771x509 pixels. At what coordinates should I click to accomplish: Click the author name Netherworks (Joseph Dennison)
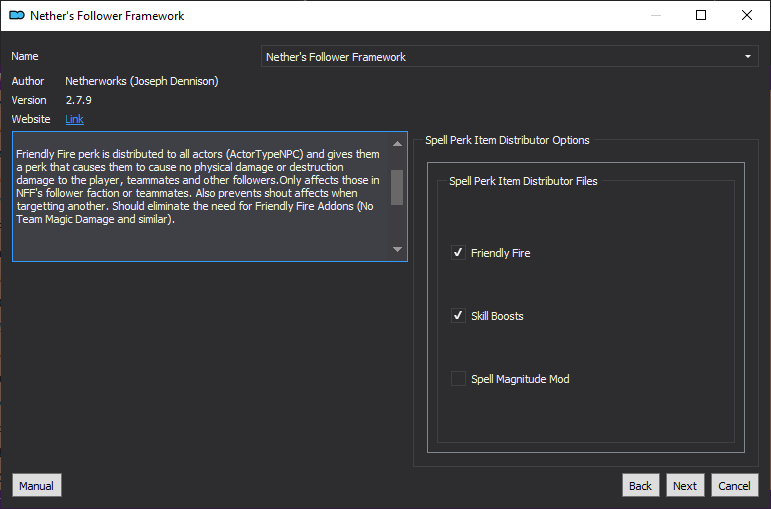tap(142, 81)
